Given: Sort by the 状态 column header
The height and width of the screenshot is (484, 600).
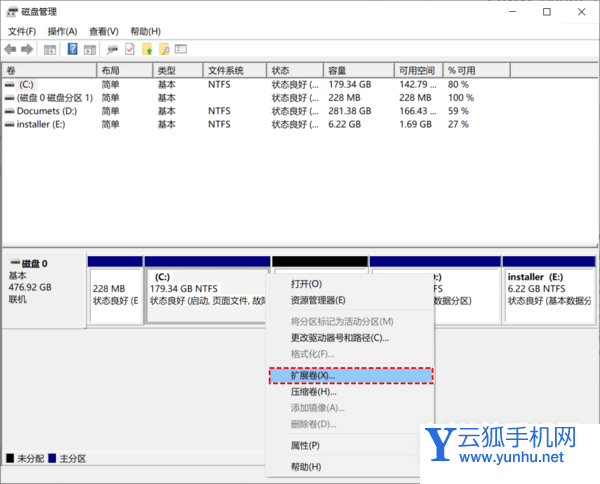Looking at the screenshot, I should coord(295,70).
